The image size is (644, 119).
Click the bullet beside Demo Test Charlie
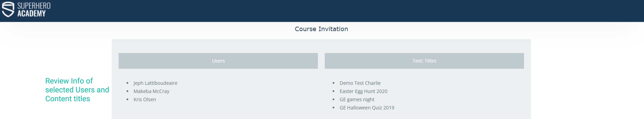[x=333, y=83]
